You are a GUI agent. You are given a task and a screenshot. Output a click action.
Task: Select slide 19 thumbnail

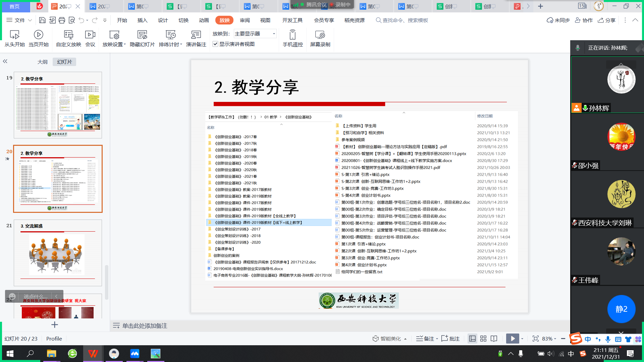point(58,105)
